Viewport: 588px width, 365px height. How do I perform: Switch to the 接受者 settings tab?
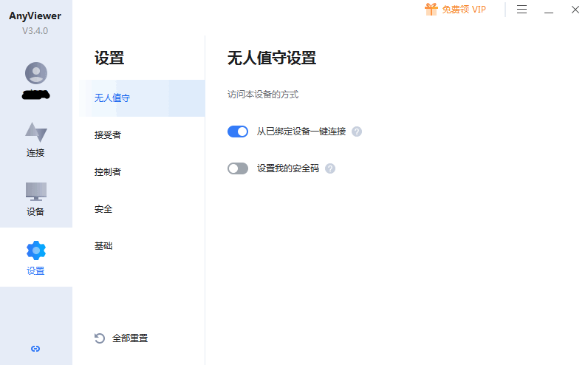(108, 134)
